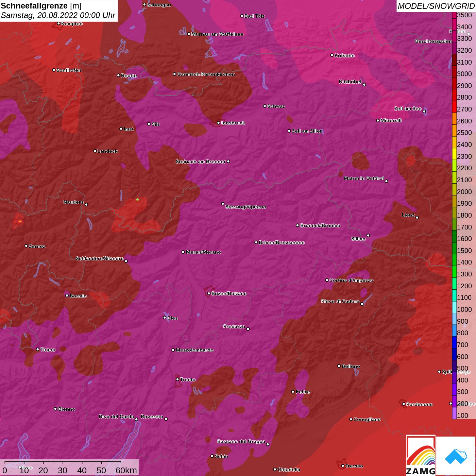Click the Sillian label
The height and width of the screenshot is (476, 476).
358,239
